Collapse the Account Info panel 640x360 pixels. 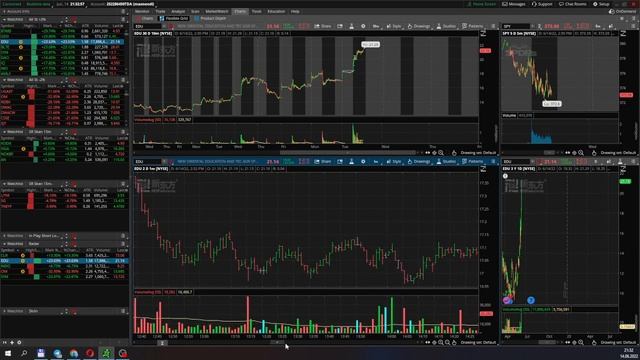click(4, 11)
